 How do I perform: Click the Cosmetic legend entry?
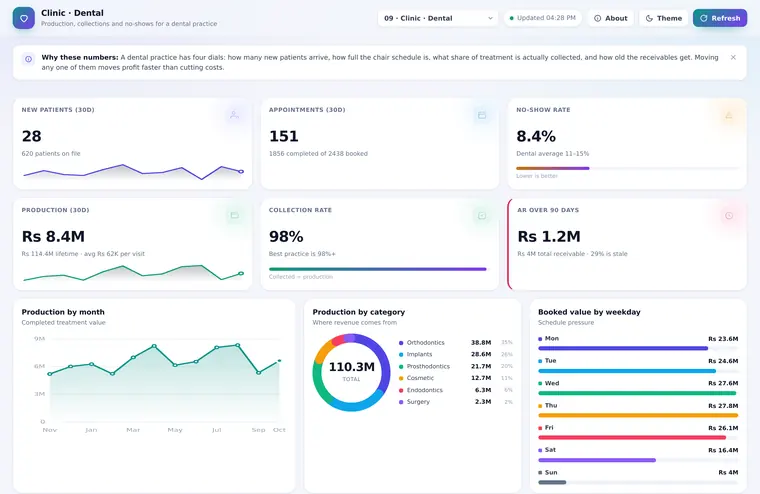456,378
